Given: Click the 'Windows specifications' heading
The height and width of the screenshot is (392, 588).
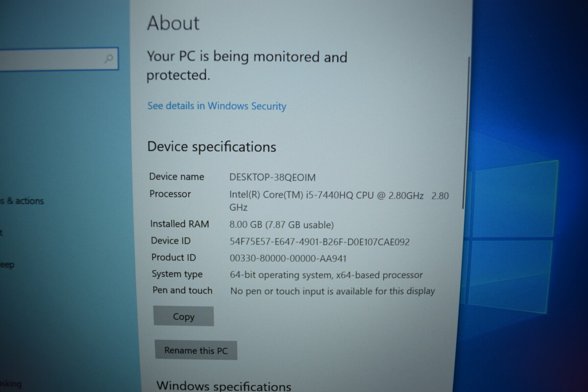Looking at the screenshot, I should (223, 386).
